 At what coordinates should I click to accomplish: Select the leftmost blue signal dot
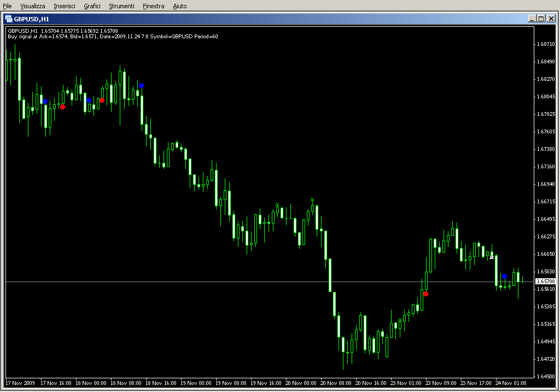click(45, 102)
